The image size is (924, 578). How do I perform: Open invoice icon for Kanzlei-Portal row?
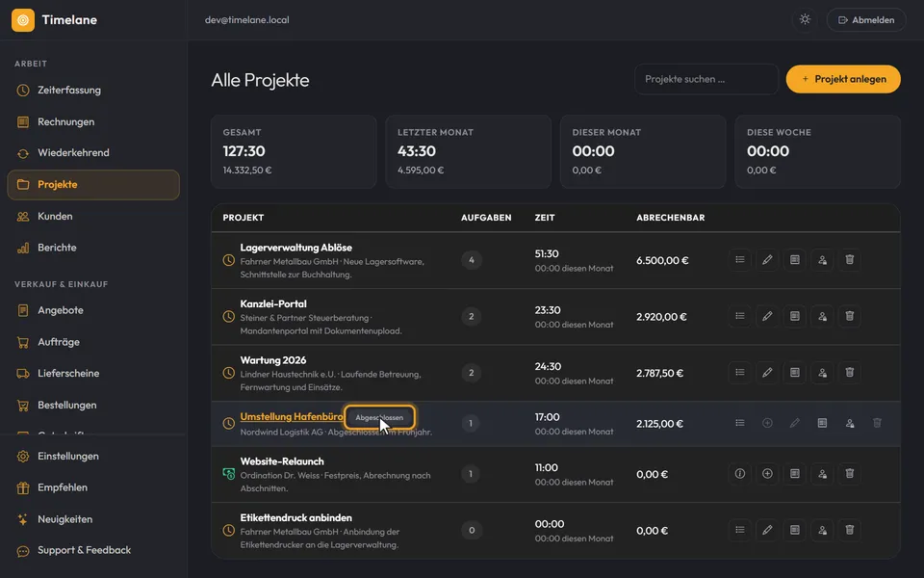794,316
